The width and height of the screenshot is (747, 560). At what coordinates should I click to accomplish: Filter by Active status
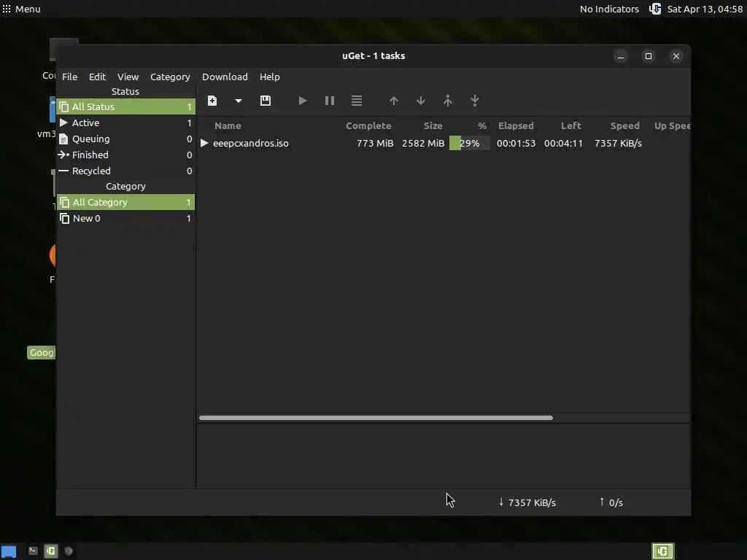[125, 122]
